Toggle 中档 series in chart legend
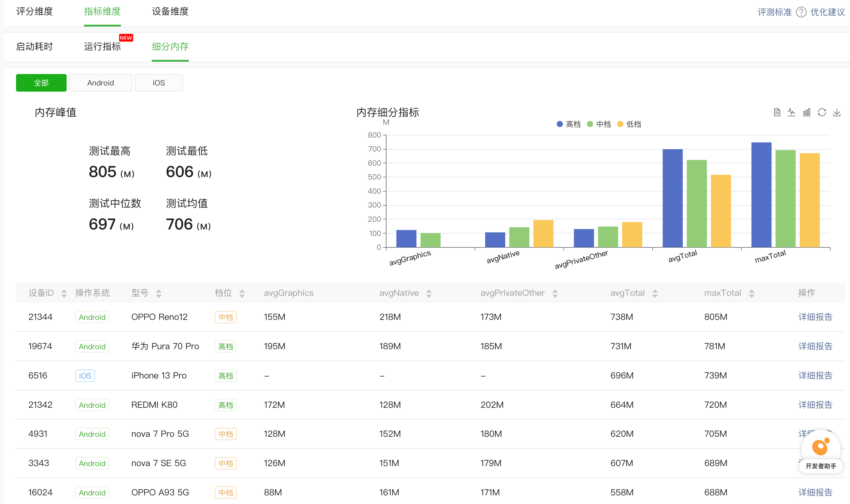Screen dimensions: 850x504 pos(599,124)
